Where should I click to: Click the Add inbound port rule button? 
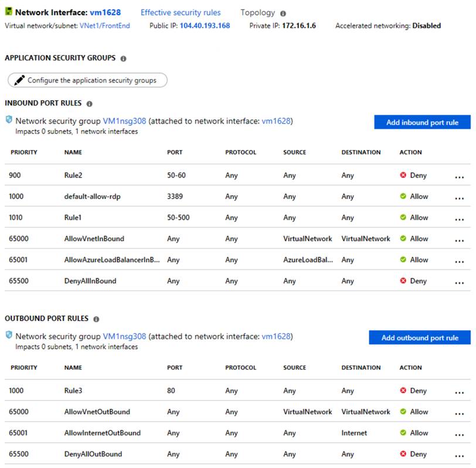(422, 122)
